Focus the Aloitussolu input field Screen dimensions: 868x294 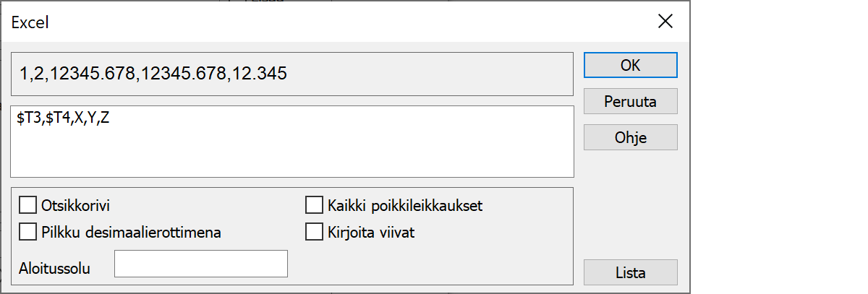(201, 264)
